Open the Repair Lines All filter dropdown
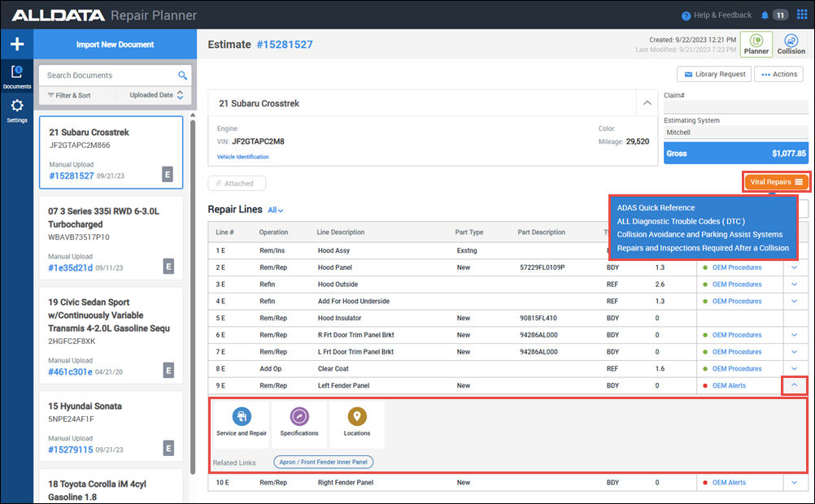 coord(275,210)
